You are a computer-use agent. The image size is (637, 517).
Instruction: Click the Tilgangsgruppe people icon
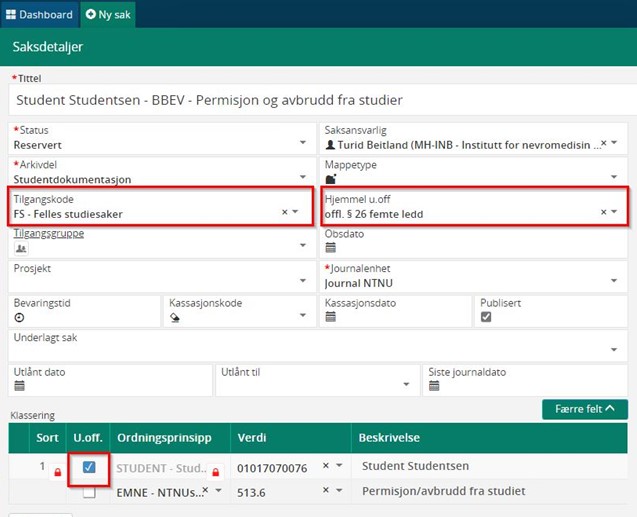[x=21, y=248]
